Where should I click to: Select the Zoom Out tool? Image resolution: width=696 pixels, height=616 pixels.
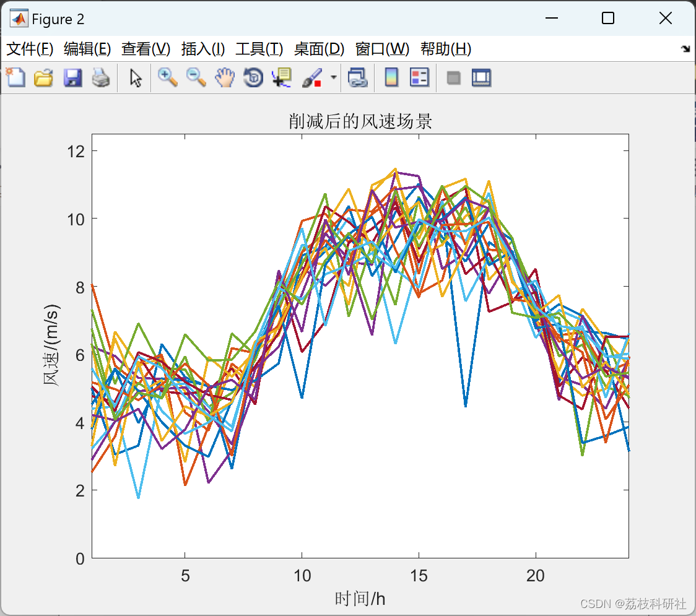click(196, 77)
